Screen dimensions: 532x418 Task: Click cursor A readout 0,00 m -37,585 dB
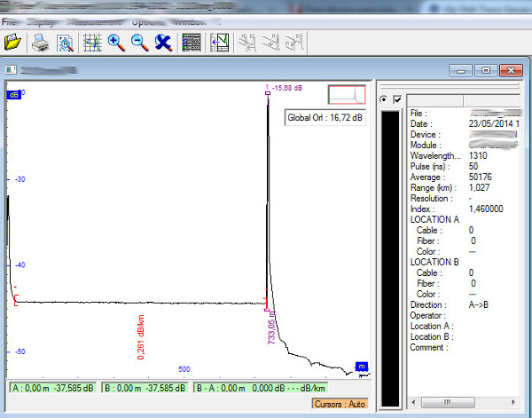[x=53, y=388]
